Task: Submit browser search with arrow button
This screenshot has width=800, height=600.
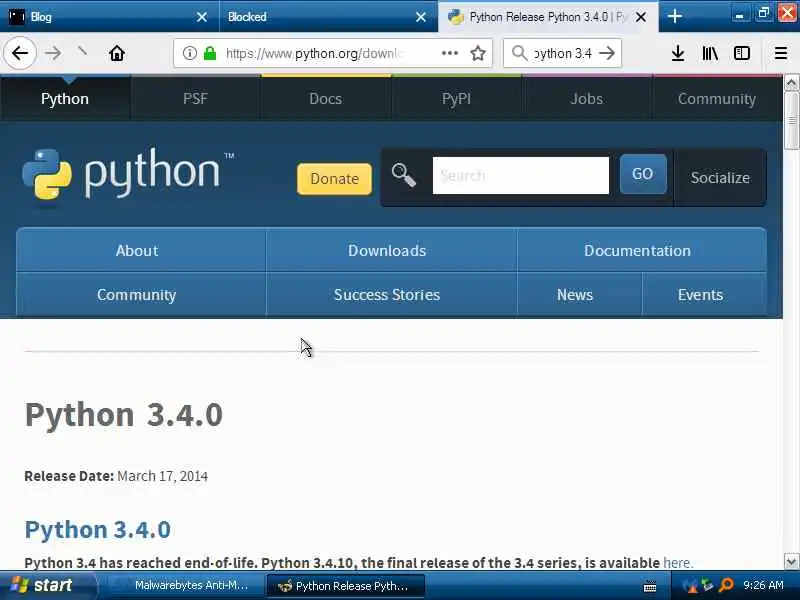Action: (607, 53)
